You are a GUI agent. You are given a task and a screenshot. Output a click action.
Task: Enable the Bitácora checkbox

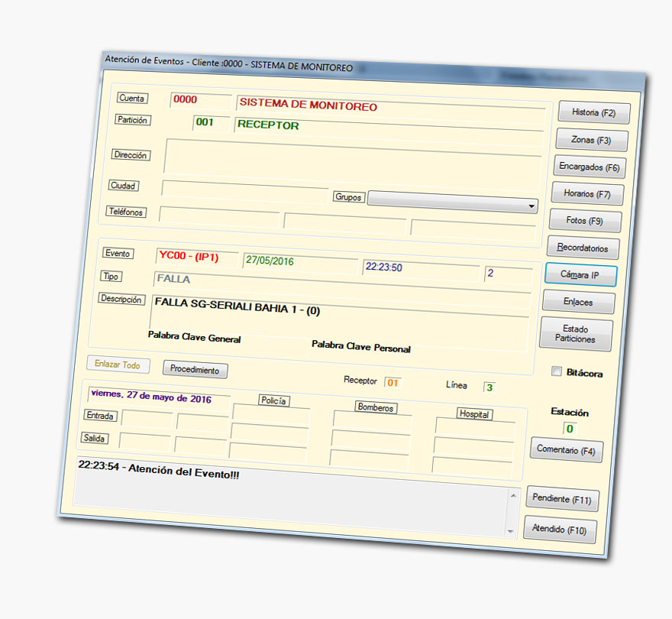[x=557, y=371]
